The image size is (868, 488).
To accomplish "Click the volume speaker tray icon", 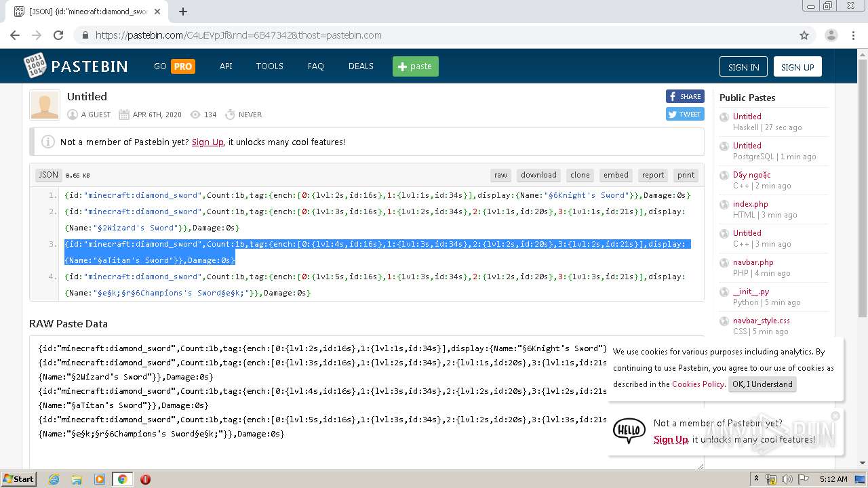I will (x=787, y=479).
